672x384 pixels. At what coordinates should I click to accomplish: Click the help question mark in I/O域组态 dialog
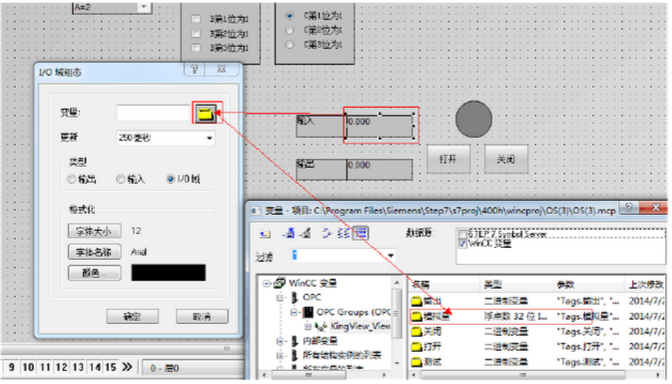[x=195, y=69]
